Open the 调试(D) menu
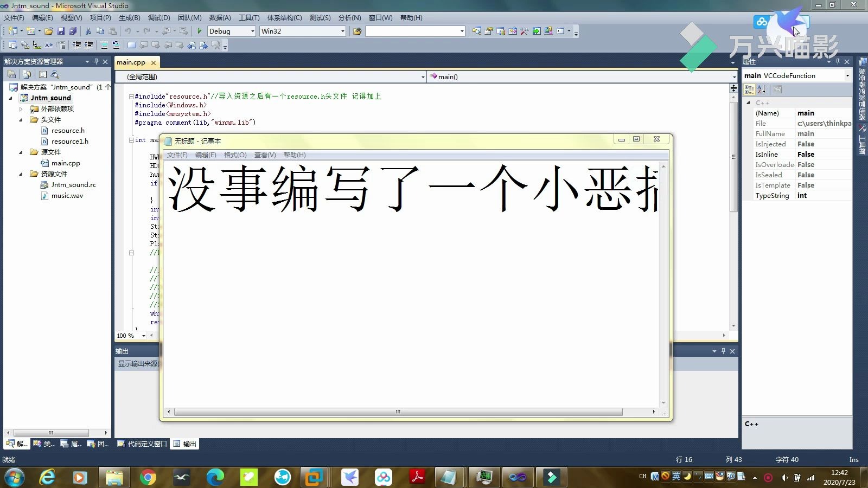This screenshot has height=488, width=868. pos(159,17)
